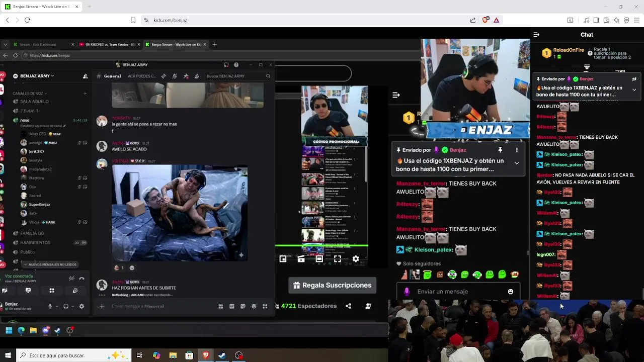Toggle camera in Discord voice panel
The width and height of the screenshot is (644, 362).
click(5, 291)
